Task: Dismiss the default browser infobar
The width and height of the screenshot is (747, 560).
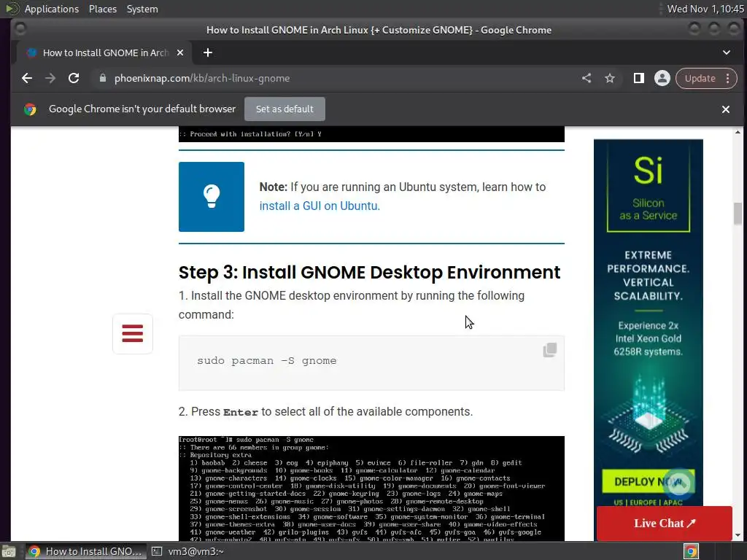Action: click(x=726, y=109)
